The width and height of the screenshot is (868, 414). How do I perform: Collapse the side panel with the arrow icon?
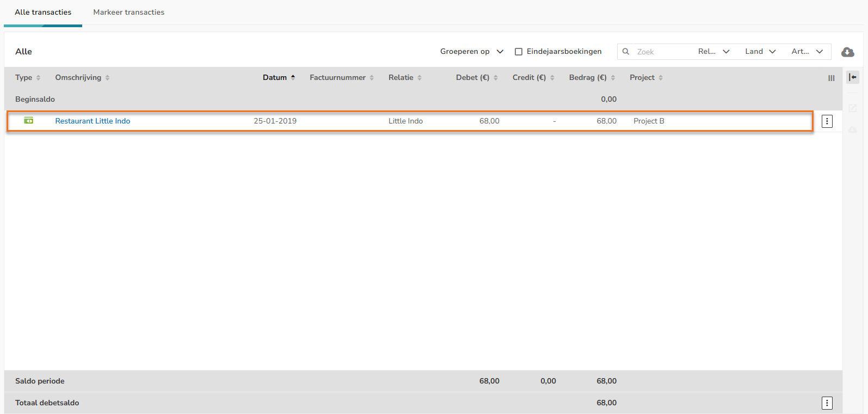[853, 77]
